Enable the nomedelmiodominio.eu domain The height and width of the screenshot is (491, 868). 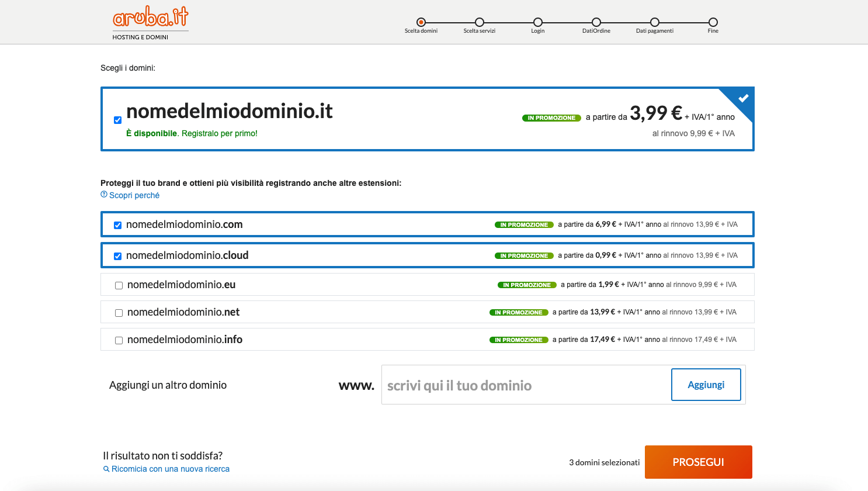(119, 285)
